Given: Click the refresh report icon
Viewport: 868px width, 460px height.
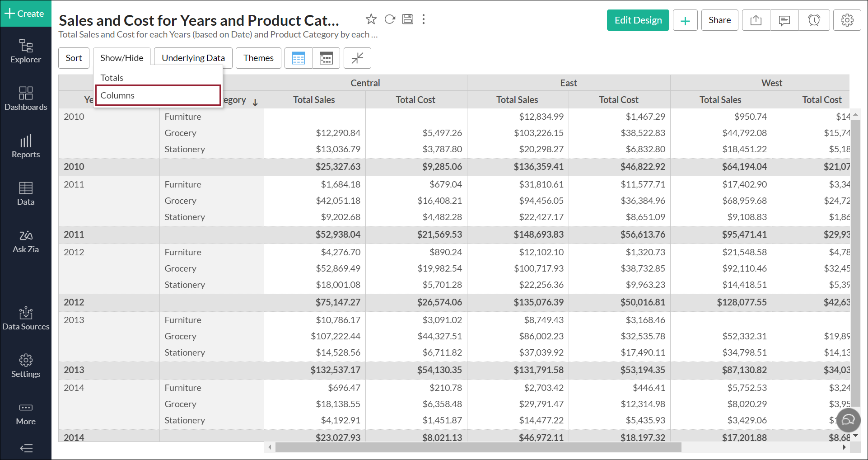Looking at the screenshot, I should [390, 19].
